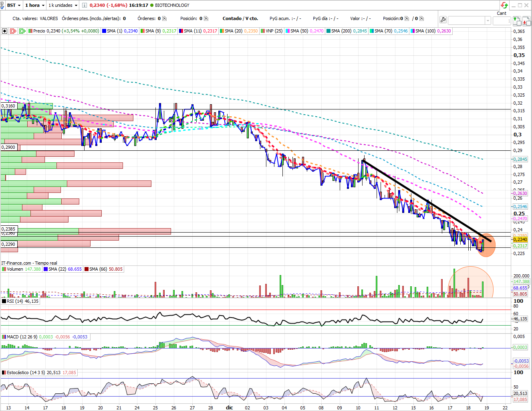The height and width of the screenshot is (411, 532).
Task: Click the red export arrow icon
Action: tap(13, 31)
